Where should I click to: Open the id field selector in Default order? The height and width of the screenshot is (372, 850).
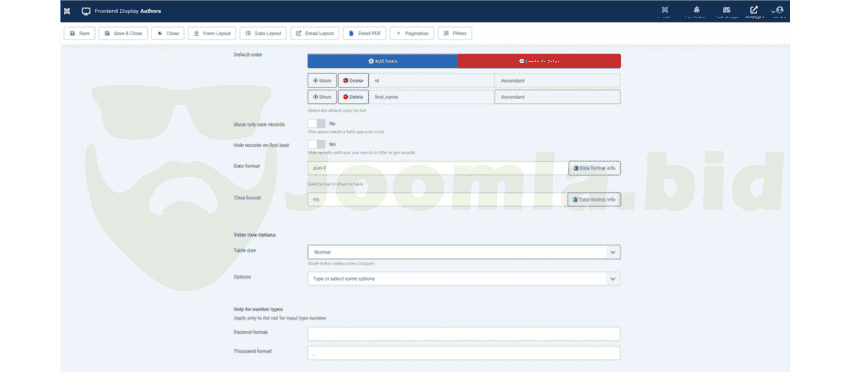coord(432,81)
